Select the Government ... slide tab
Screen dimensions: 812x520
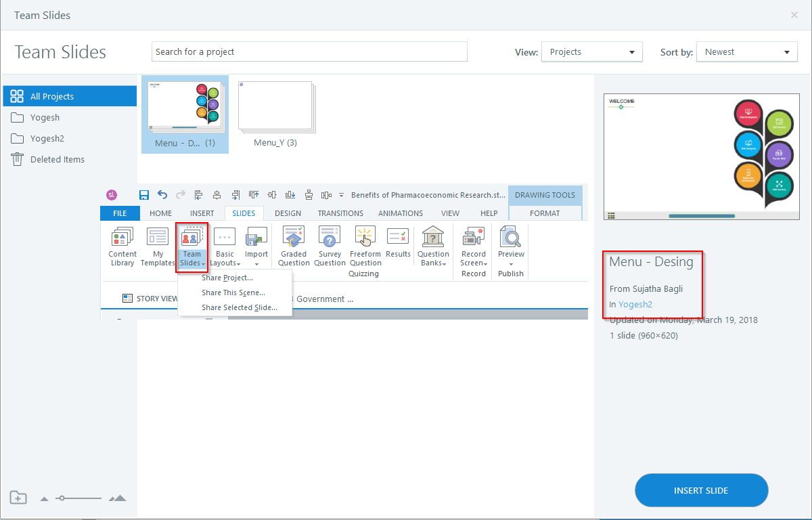coord(325,299)
